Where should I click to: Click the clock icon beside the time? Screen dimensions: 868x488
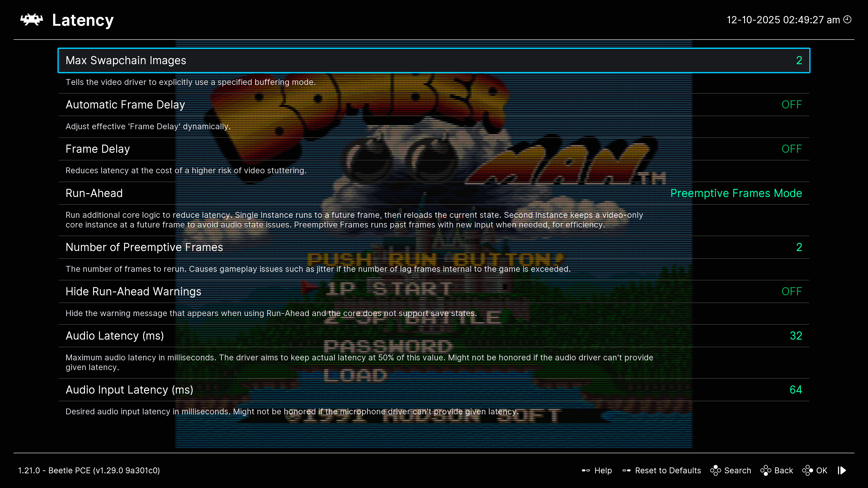(847, 19)
